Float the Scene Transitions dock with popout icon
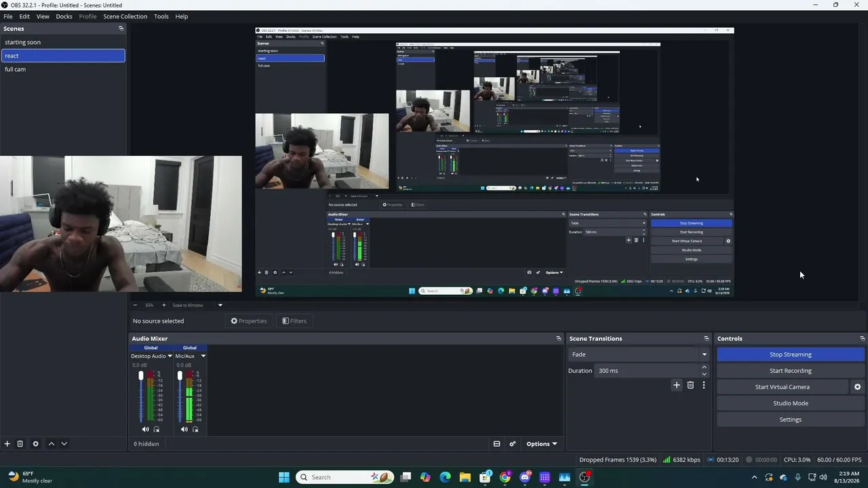This screenshot has width=868, height=488. [x=706, y=338]
